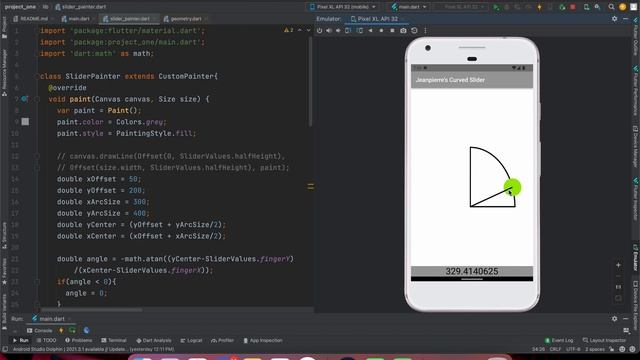
Task: Hide the Emulator panel with the minus icon
Action: [x=626, y=19]
